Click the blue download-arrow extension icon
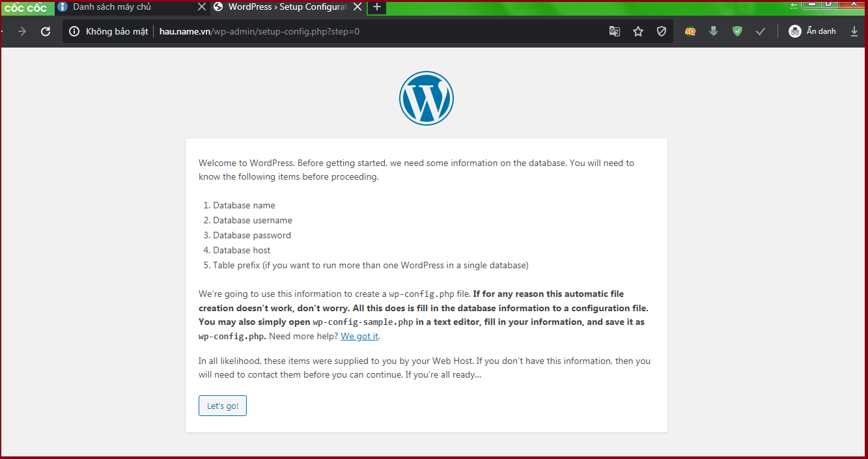This screenshot has width=868, height=459. tap(714, 31)
